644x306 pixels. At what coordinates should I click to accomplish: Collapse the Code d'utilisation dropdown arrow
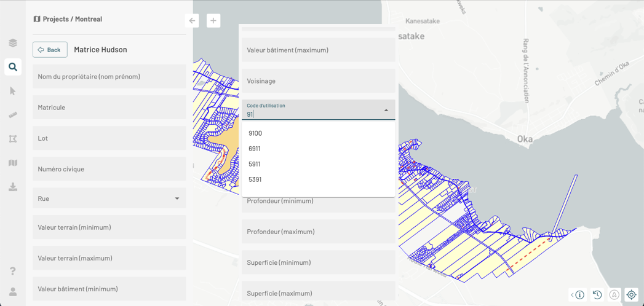[x=386, y=111]
